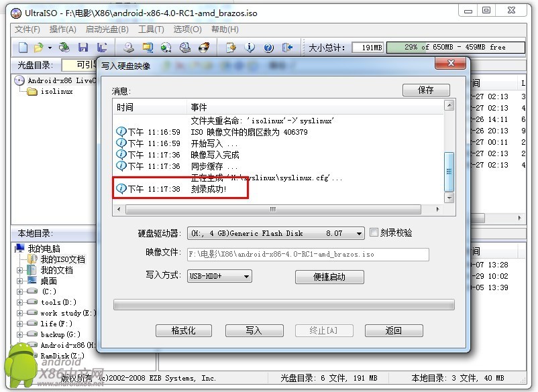Select the backup(G:) drive
Image resolution: width=538 pixels, height=392 pixels.
tap(60, 334)
